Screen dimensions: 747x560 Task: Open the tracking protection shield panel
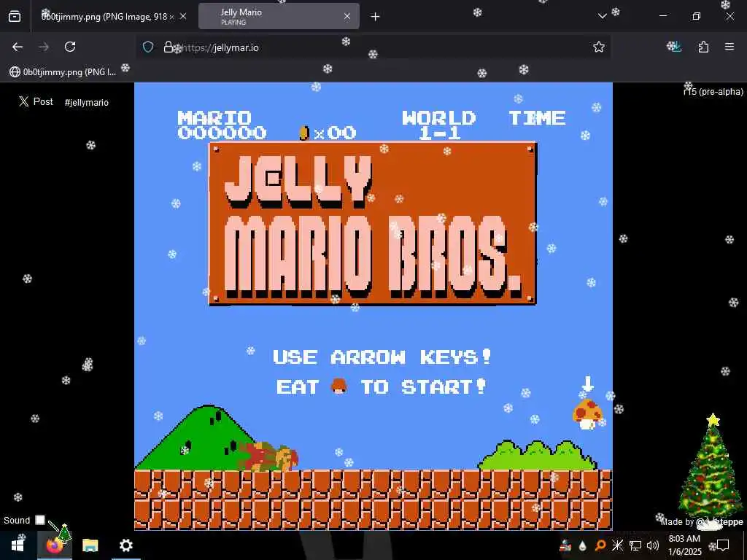pos(148,47)
